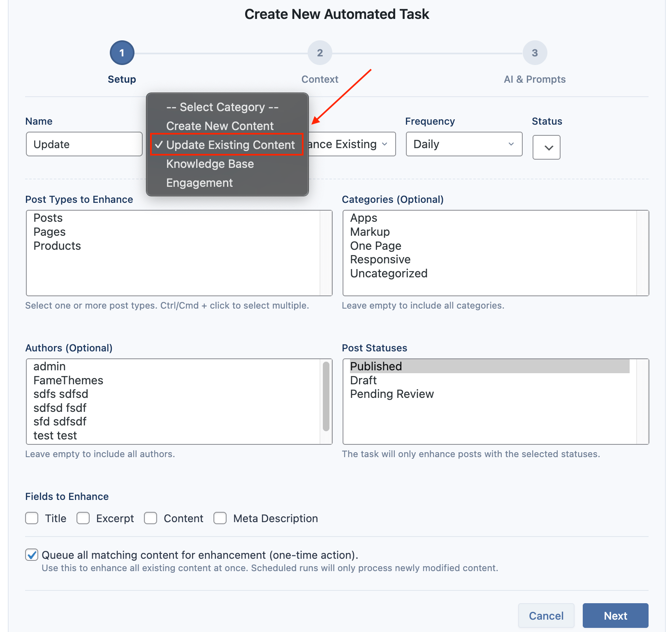Select One Page category
The height and width of the screenshot is (632, 672).
(490, 246)
